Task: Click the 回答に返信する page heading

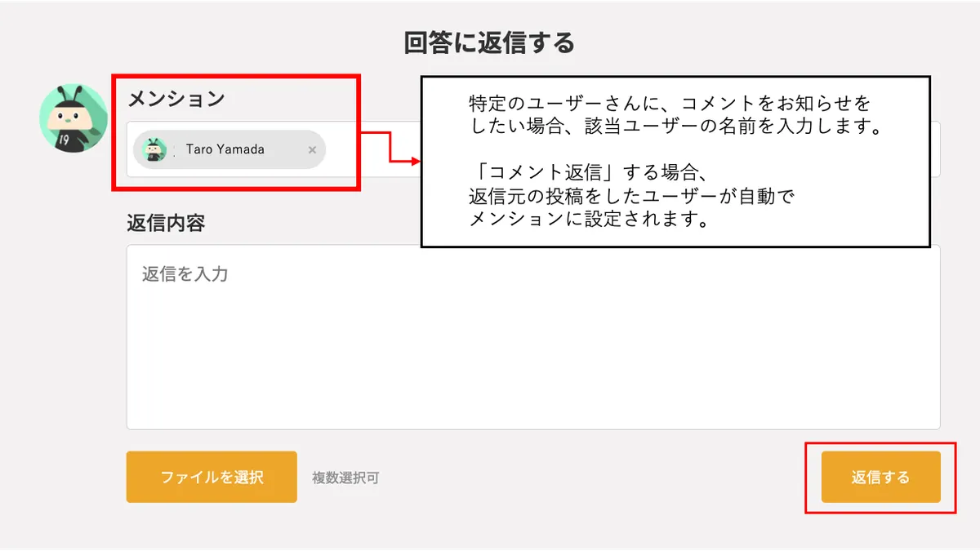Action: pos(489,42)
